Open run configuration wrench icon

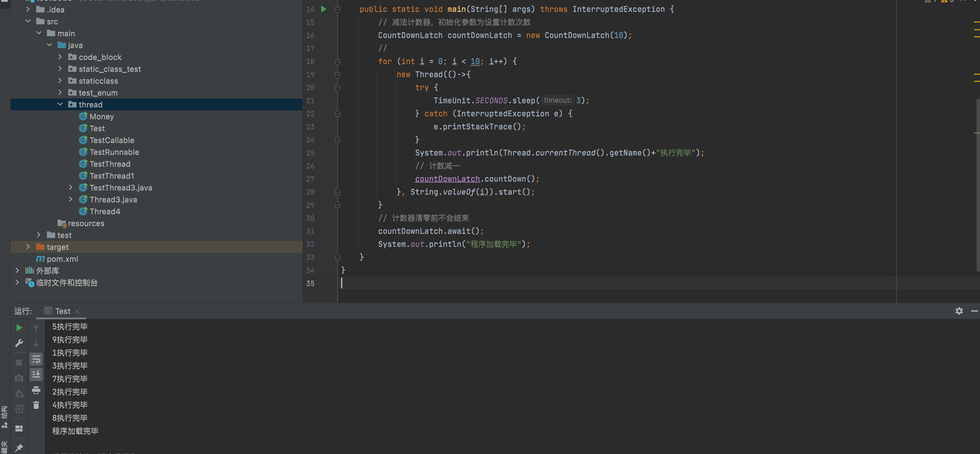19,343
